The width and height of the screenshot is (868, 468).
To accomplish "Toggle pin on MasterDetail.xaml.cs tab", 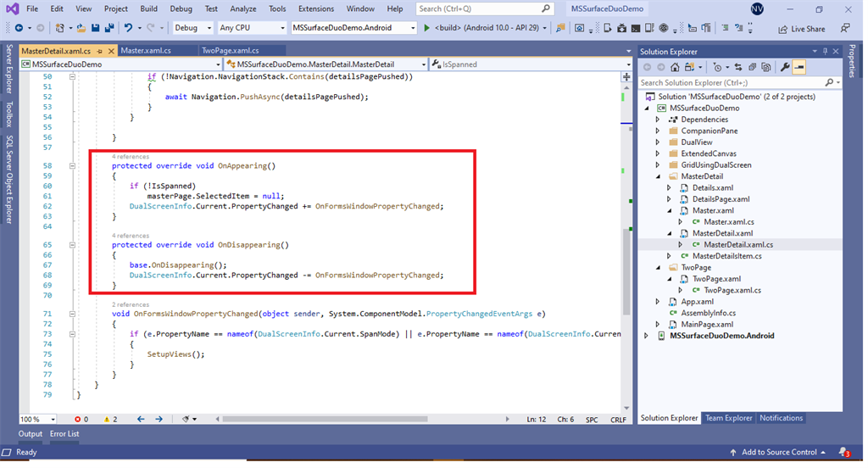I will pyautogui.click(x=100, y=51).
